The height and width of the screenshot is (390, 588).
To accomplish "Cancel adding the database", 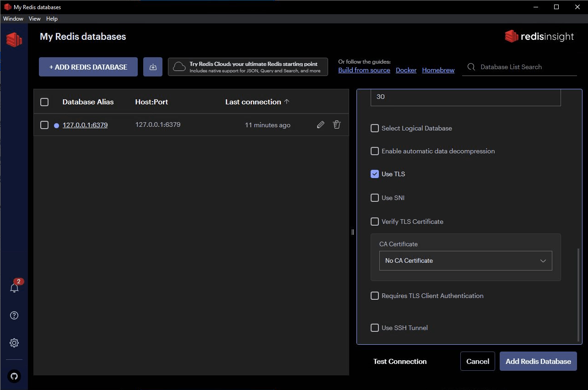I will click(478, 361).
